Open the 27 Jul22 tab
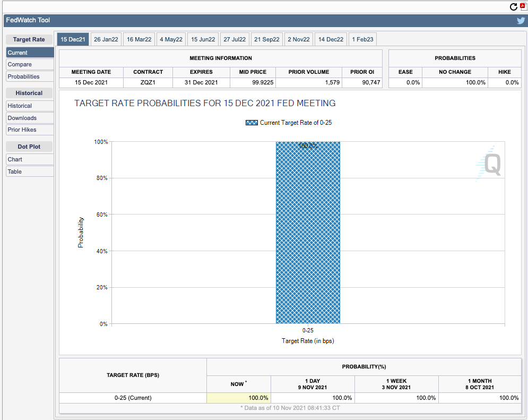 click(x=235, y=39)
